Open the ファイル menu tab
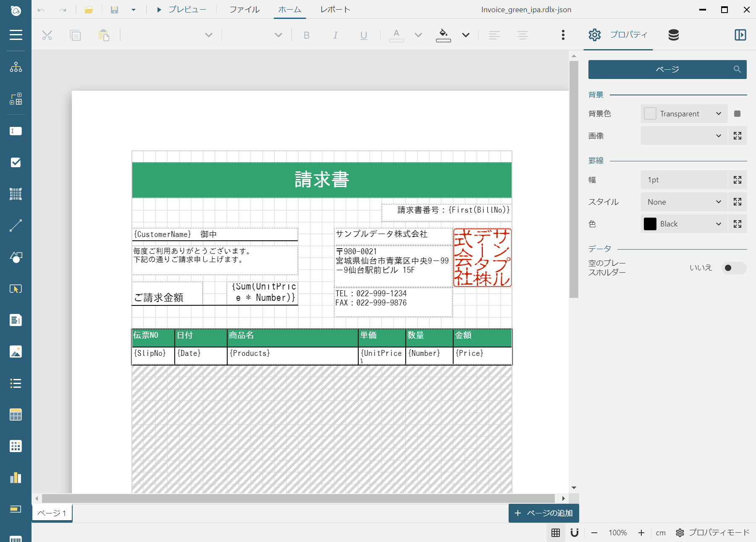Screen dimensions: 756x542 244,9
